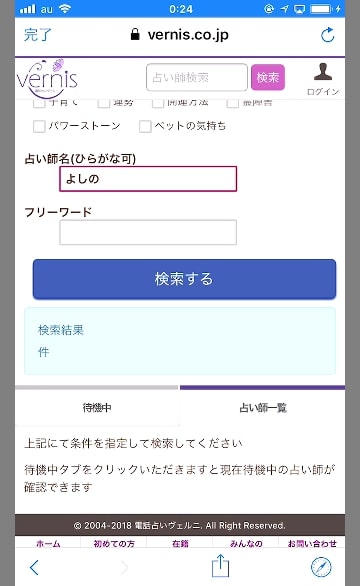Image resolution: width=360 pixels, height=586 pixels.
Task: Open the share sheet icon
Action: [220, 566]
